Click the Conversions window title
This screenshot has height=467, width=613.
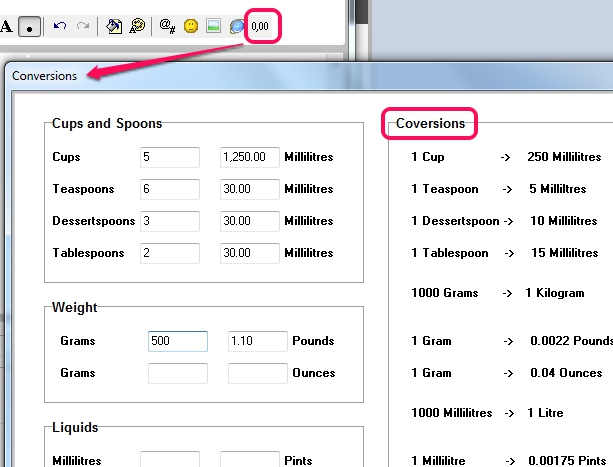(x=45, y=76)
